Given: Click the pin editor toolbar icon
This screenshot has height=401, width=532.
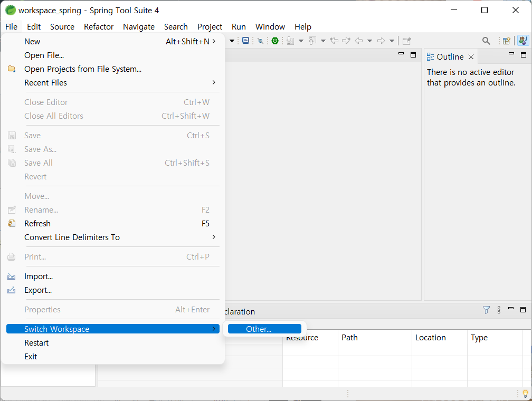Looking at the screenshot, I should [x=406, y=41].
